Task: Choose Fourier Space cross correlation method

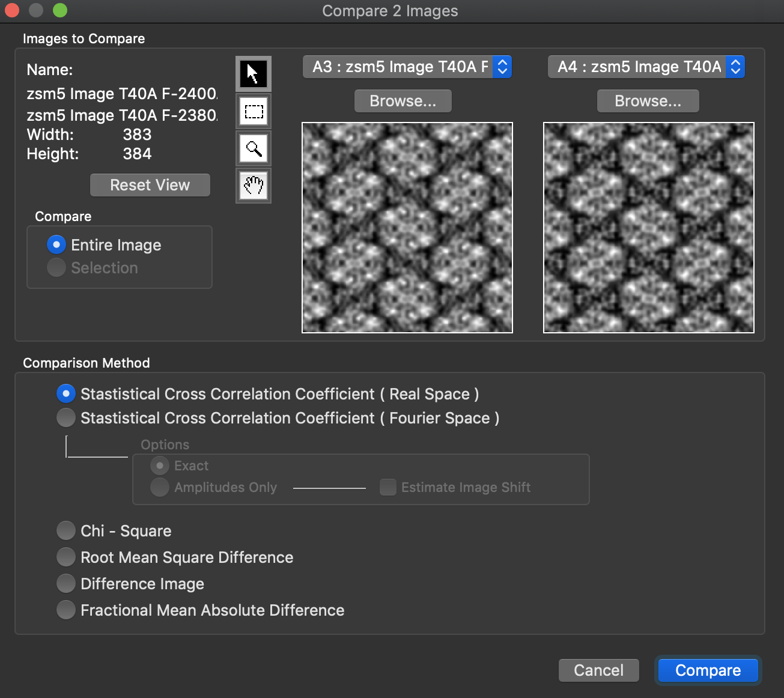Action: click(x=66, y=417)
